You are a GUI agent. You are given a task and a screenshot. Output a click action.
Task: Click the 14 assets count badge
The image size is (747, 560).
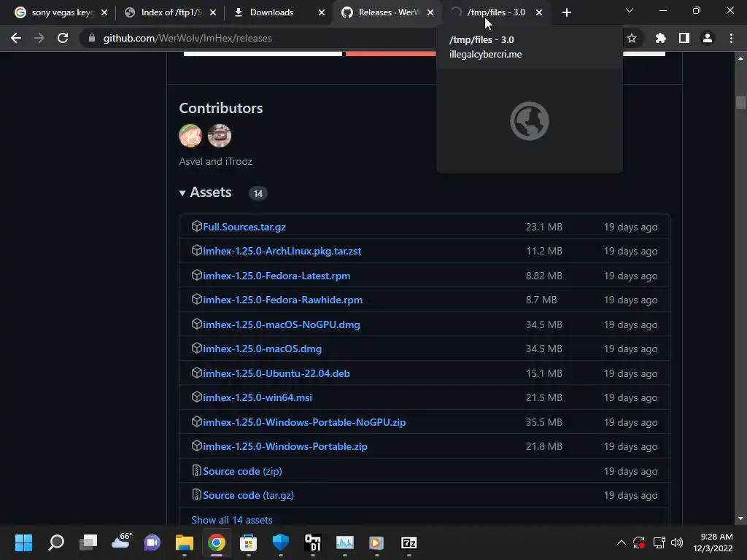(x=258, y=193)
